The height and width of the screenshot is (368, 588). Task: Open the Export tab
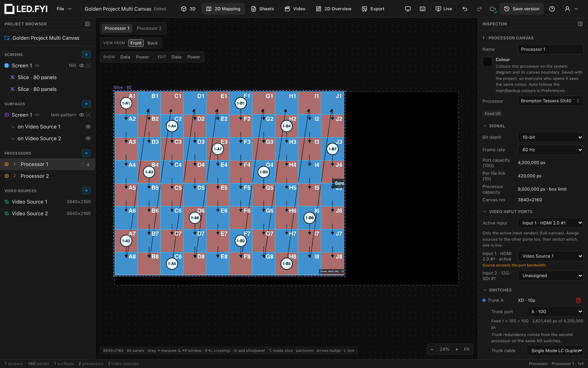pyautogui.click(x=373, y=9)
